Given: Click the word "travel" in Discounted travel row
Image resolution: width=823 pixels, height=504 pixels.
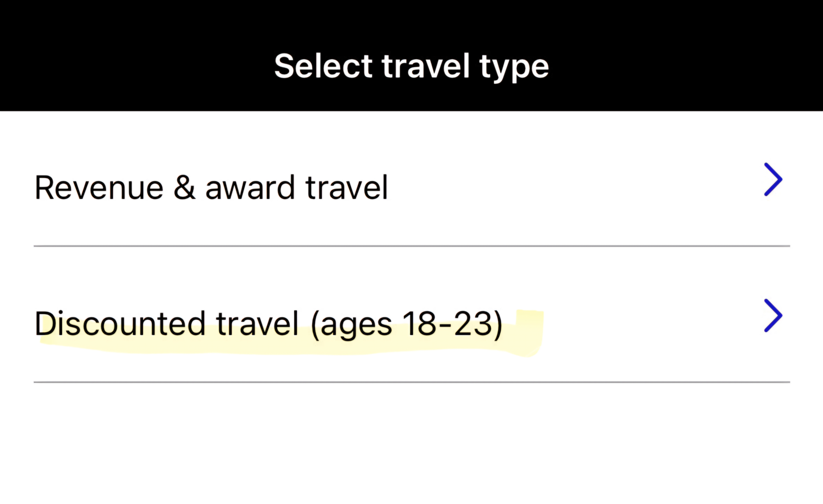Looking at the screenshot, I should click(257, 323).
